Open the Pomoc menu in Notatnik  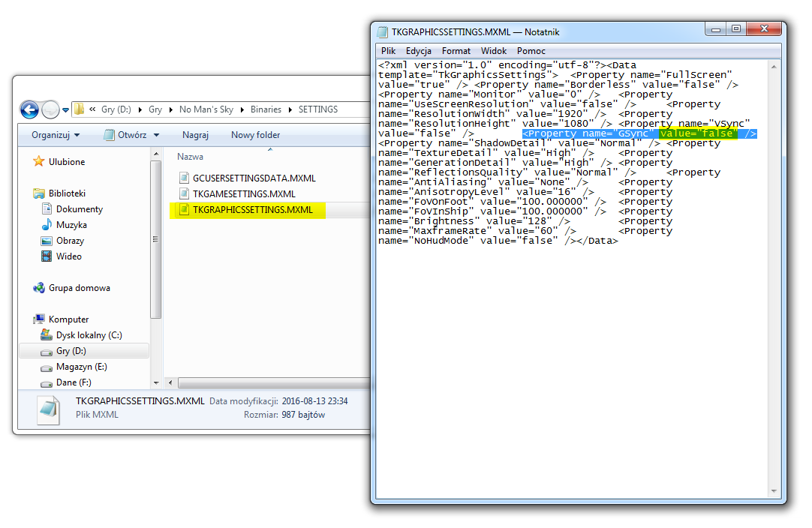click(x=531, y=51)
